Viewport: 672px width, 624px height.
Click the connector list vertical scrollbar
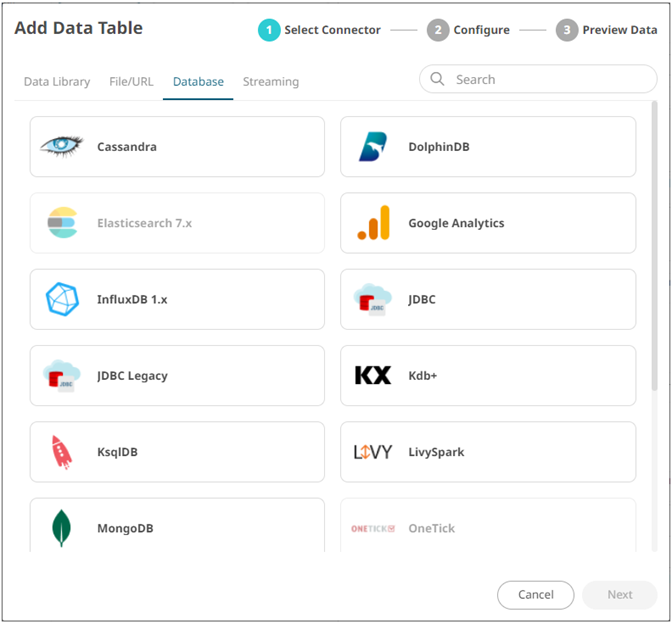coord(654,246)
